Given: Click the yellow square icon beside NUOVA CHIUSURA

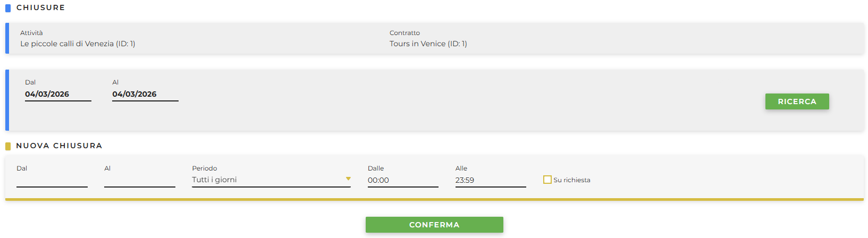Looking at the screenshot, I should pos(8,146).
